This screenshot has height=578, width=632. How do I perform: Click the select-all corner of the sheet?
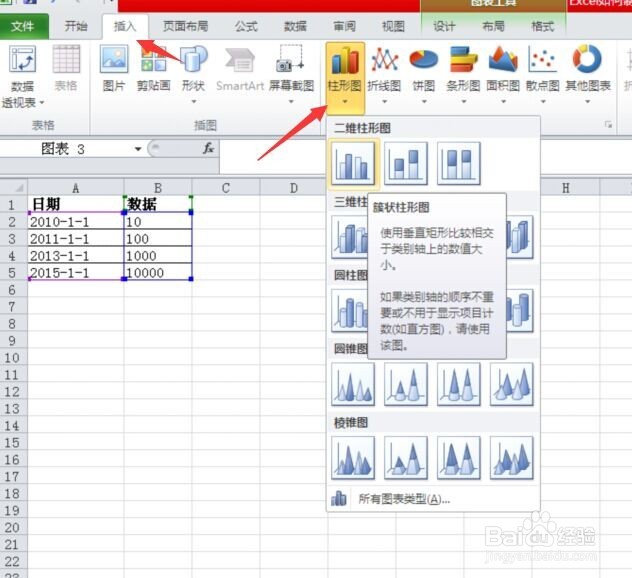[x=14, y=187]
